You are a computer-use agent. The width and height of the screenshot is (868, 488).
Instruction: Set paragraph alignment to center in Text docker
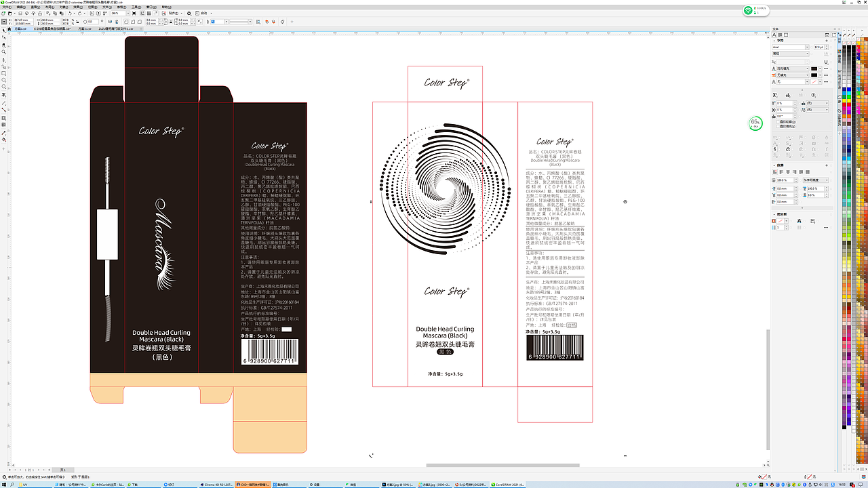788,172
